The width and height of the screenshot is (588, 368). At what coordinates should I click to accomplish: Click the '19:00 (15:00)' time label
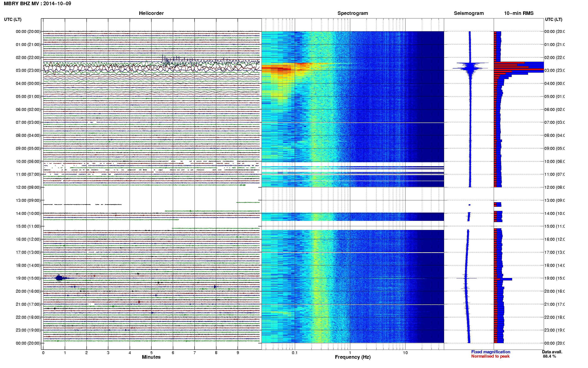[28, 278]
